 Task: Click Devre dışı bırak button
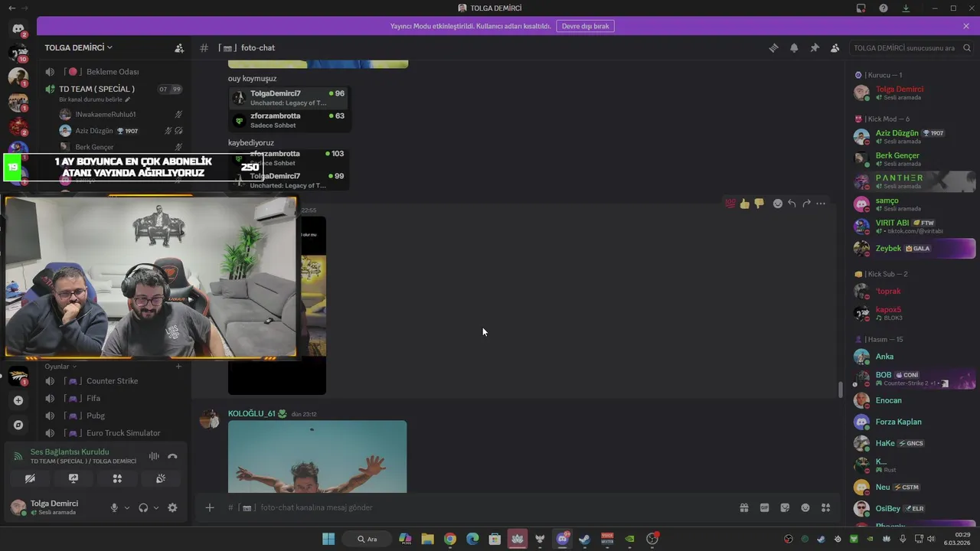tap(585, 26)
